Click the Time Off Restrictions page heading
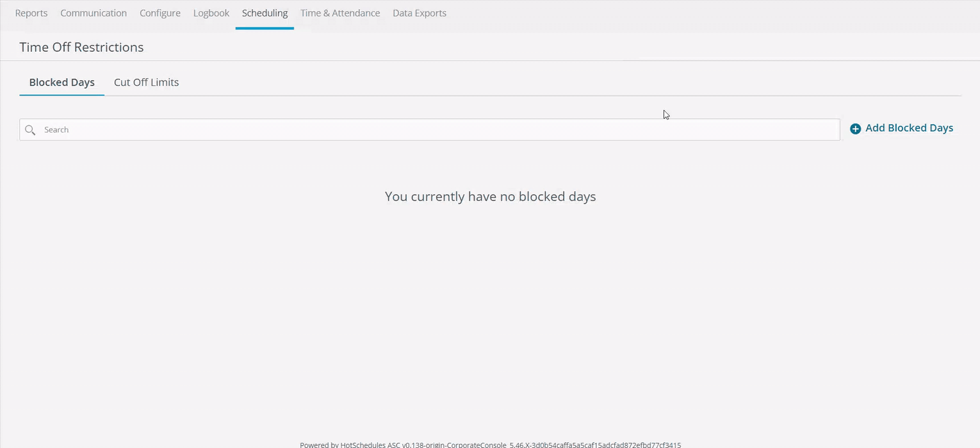The height and width of the screenshot is (448, 980). tap(81, 47)
